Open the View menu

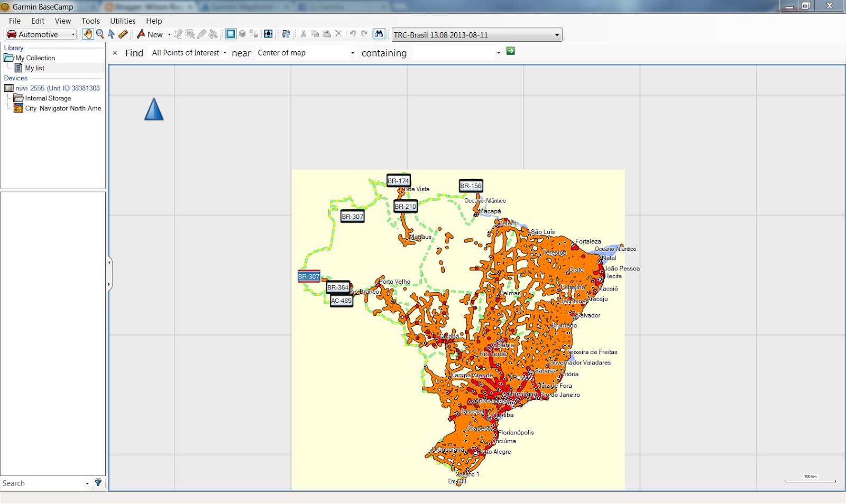63,21
